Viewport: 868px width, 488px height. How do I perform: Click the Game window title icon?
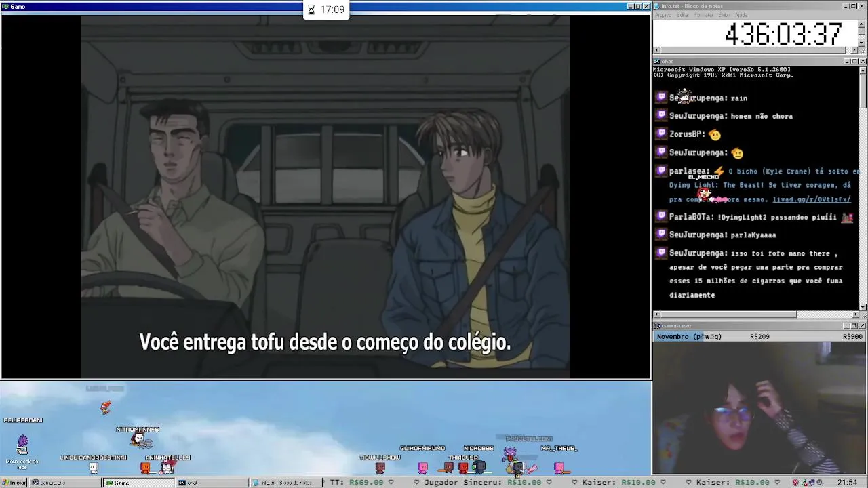point(5,7)
